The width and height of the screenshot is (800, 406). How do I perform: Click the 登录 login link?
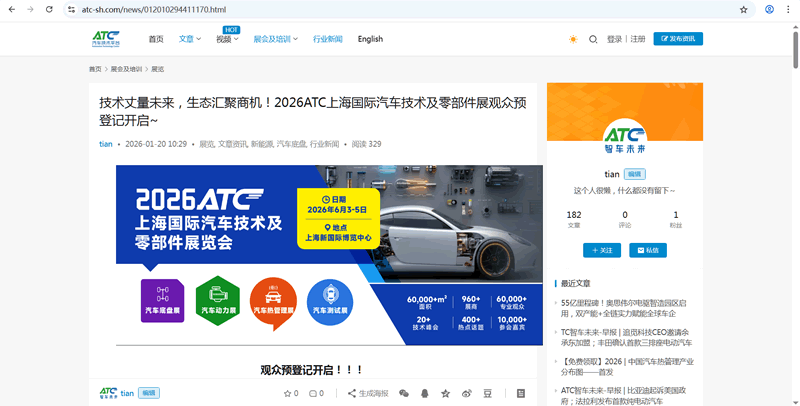click(x=614, y=39)
